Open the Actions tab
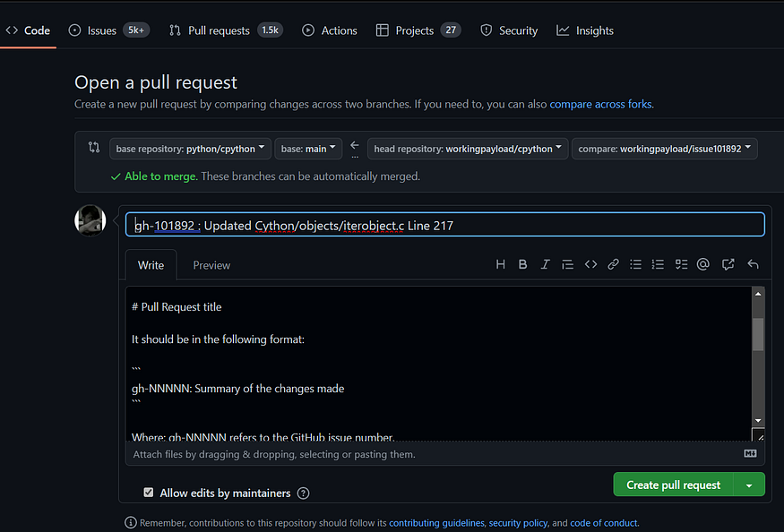This screenshot has height=532, width=784. click(330, 30)
